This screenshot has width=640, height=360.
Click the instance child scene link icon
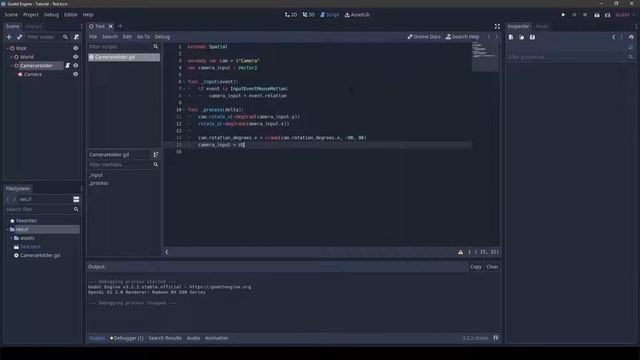coord(19,37)
